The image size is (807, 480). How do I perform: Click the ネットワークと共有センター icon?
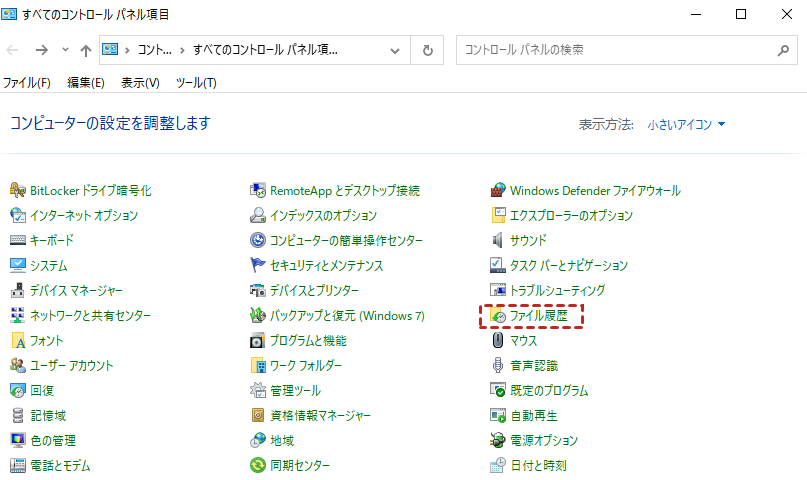pos(17,315)
